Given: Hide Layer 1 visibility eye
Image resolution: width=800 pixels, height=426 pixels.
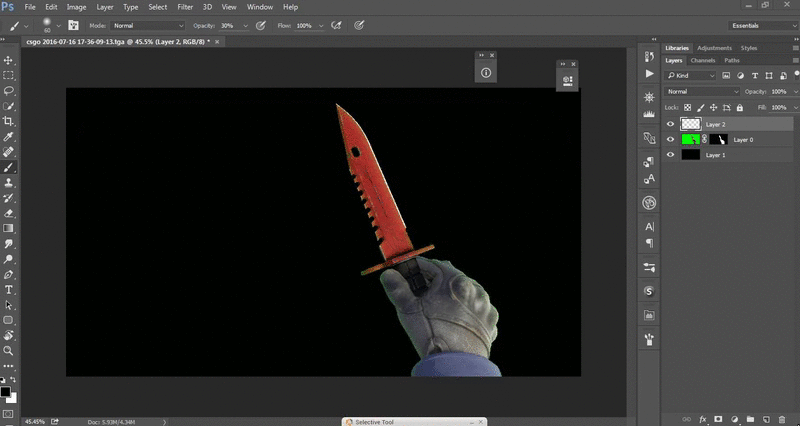Looking at the screenshot, I should 671,155.
